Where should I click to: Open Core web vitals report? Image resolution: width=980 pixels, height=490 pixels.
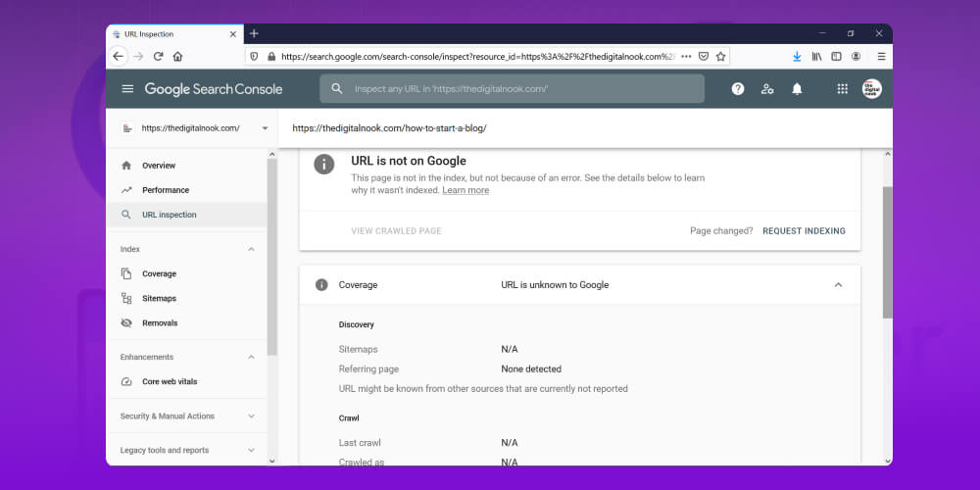coord(170,381)
